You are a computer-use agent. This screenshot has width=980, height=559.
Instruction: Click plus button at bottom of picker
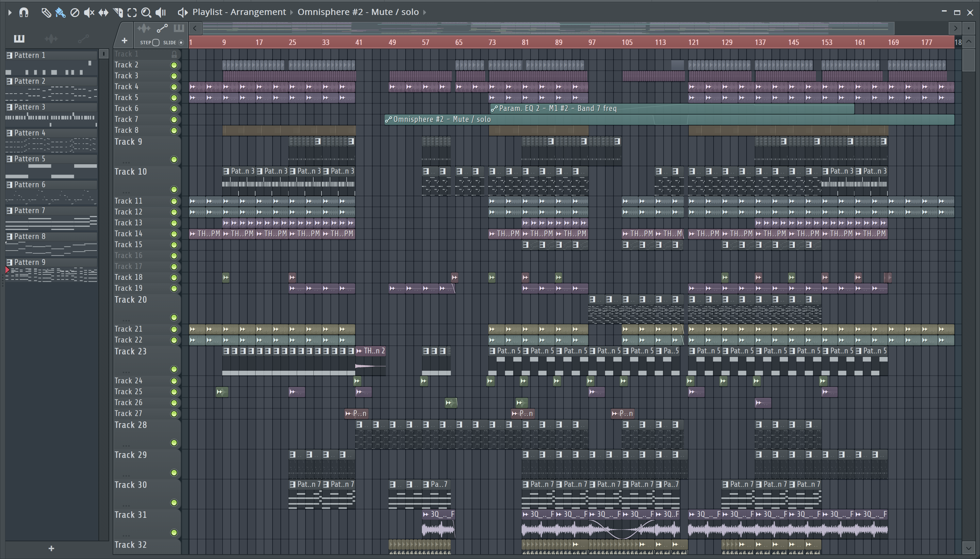(51, 549)
